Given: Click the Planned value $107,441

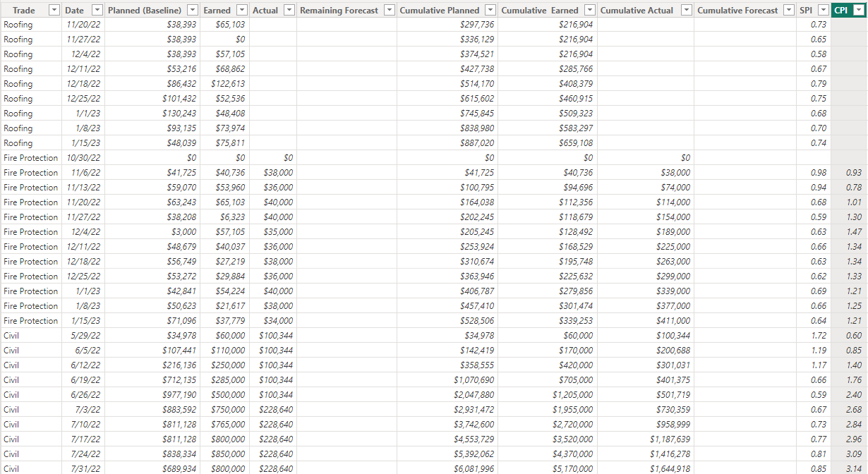Looking at the screenshot, I should (179, 351).
